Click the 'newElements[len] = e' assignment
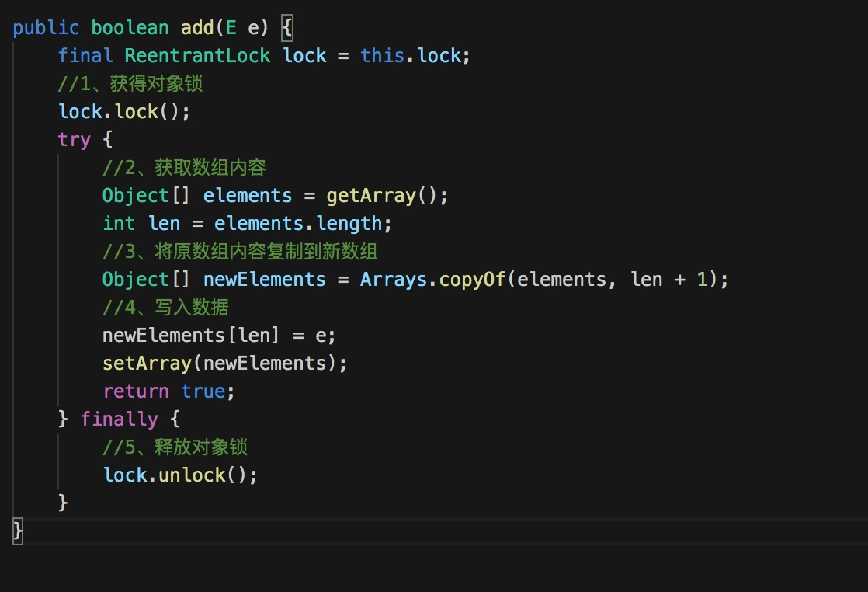The width and height of the screenshot is (868, 592). (219, 336)
